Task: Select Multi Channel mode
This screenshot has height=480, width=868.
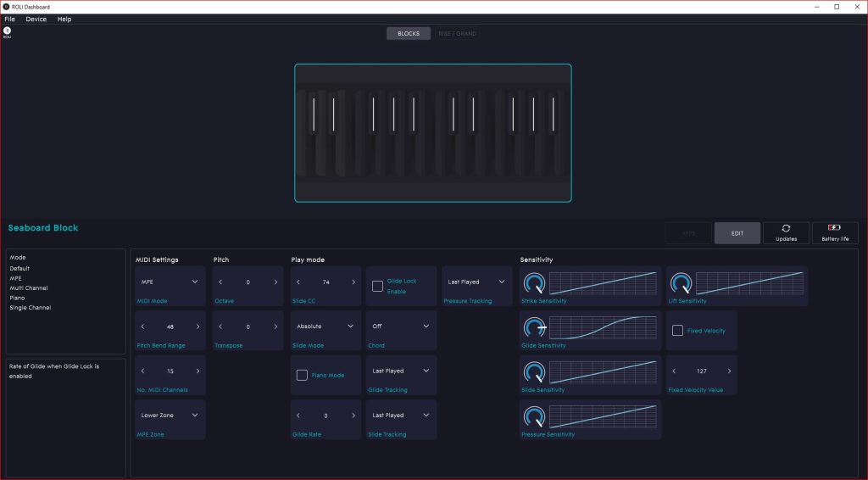Action: [28, 287]
